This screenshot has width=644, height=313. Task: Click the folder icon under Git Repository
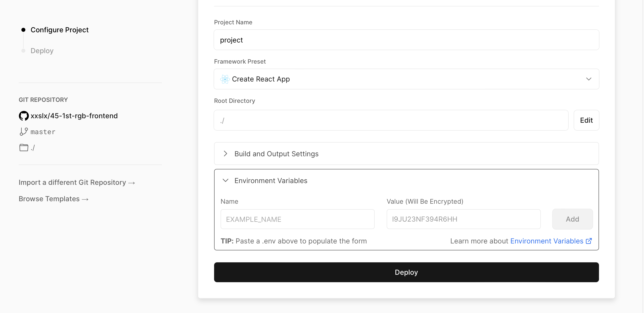(x=24, y=148)
